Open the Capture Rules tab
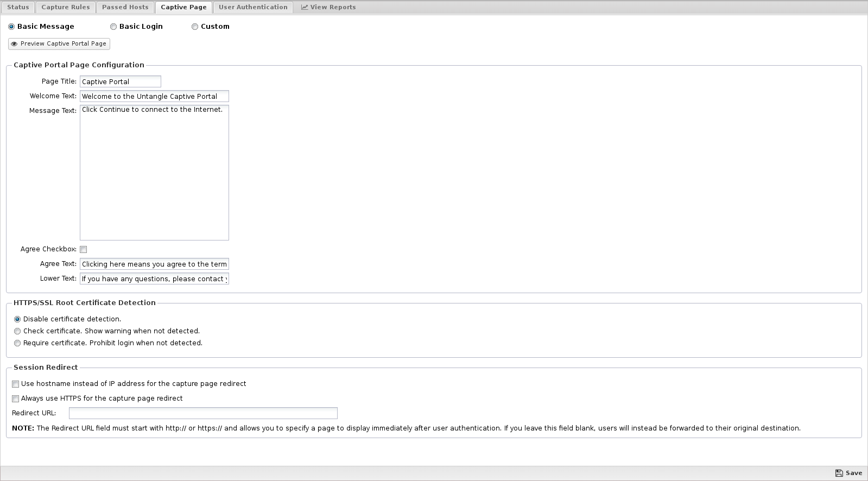 click(x=66, y=7)
